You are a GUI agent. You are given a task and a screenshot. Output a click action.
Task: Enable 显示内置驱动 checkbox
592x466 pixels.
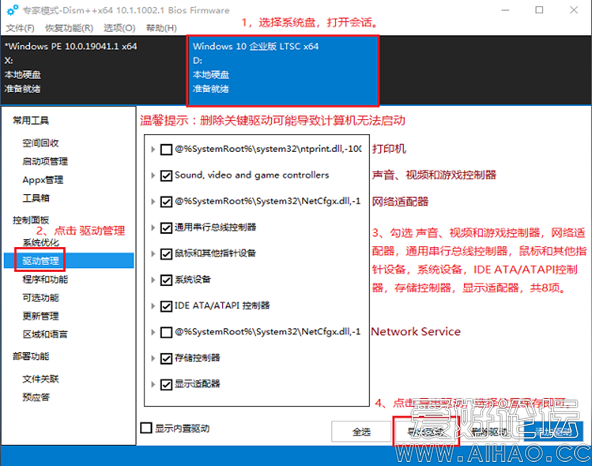point(146,428)
